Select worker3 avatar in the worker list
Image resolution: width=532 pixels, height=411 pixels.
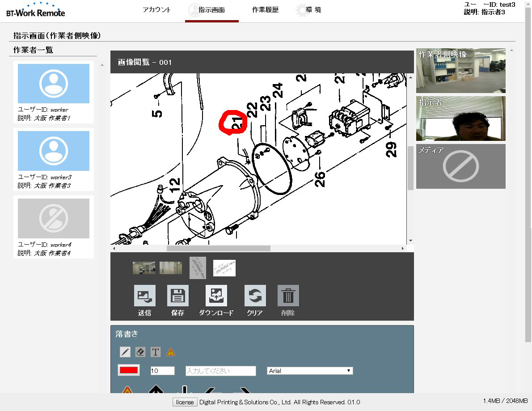(x=53, y=151)
